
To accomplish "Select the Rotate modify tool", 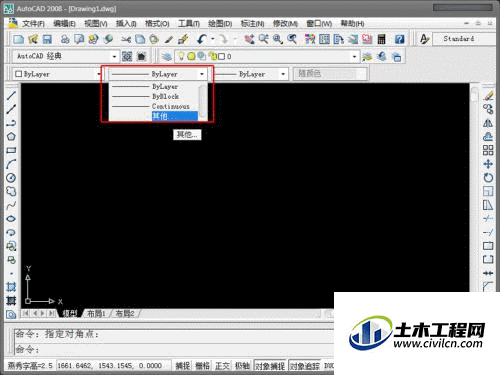I will [488, 178].
